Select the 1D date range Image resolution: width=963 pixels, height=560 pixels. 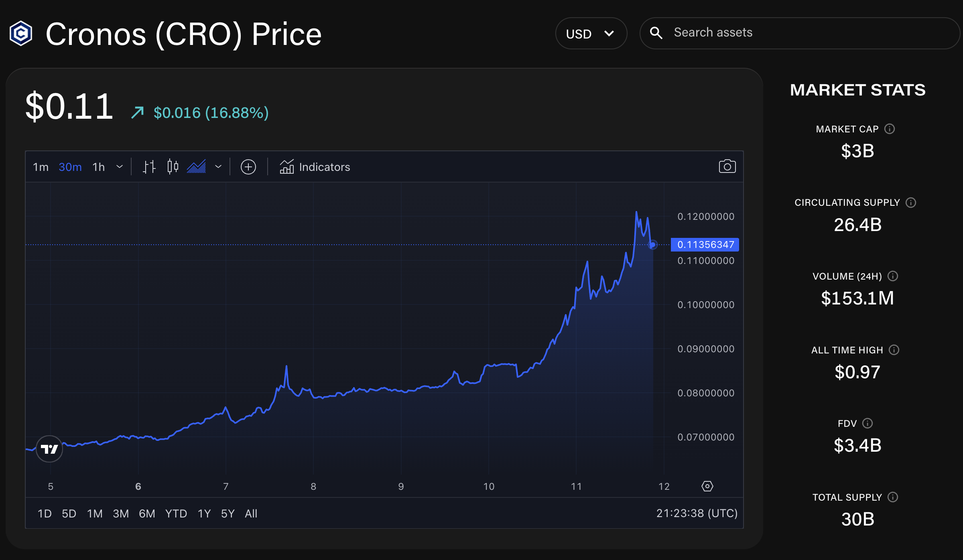(x=45, y=513)
